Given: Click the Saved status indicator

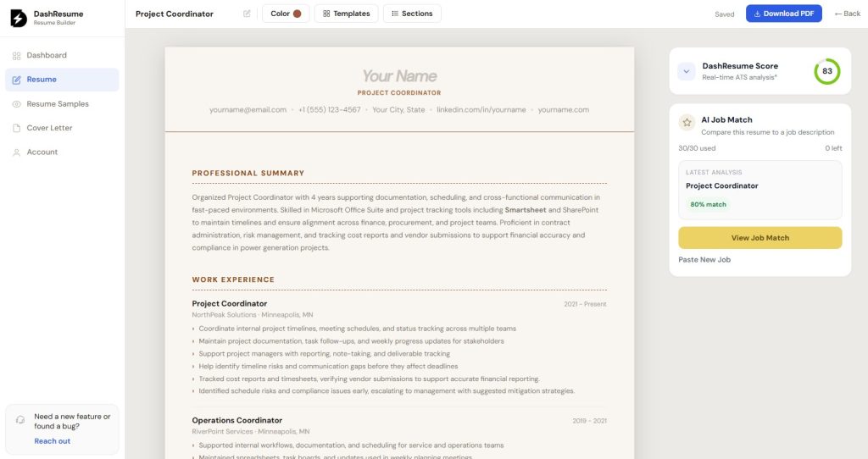Looking at the screenshot, I should coord(724,14).
